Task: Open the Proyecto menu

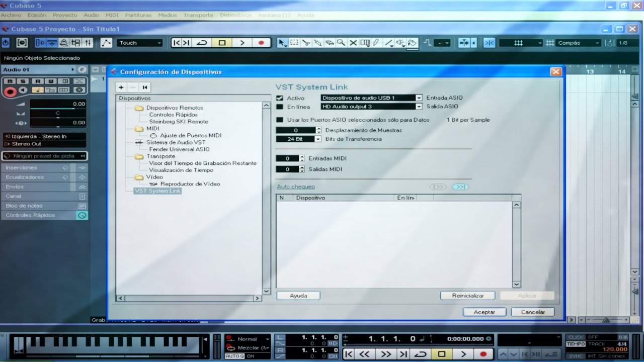Action: point(65,15)
